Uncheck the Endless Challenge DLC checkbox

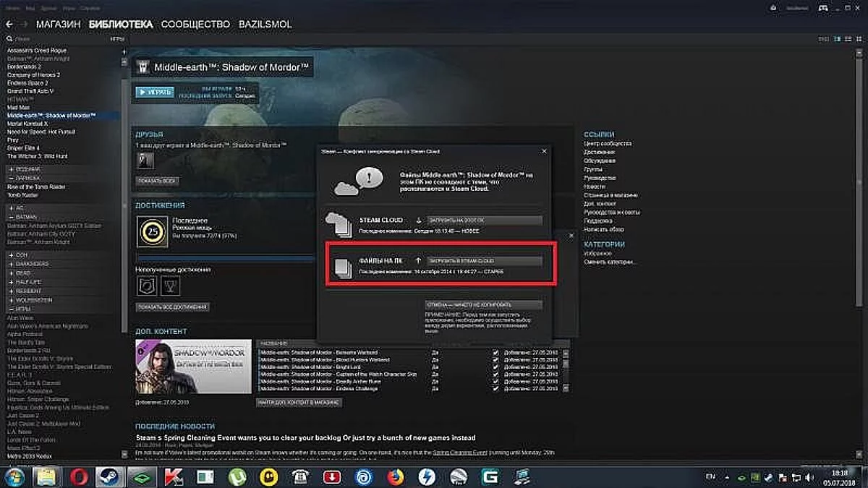pyautogui.click(x=495, y=389)
